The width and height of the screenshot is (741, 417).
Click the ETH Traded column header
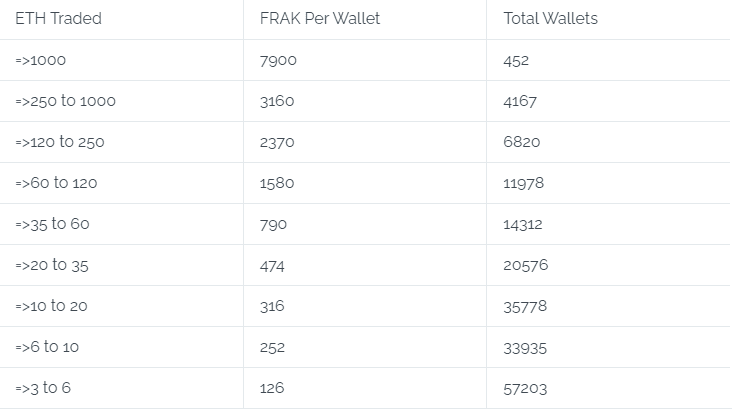coord(59,18)
